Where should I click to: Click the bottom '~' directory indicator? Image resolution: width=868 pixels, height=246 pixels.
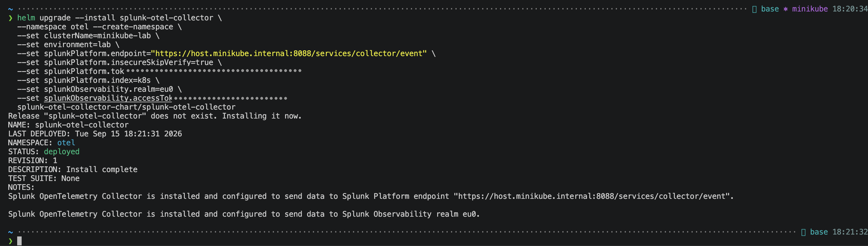(10, 232)
